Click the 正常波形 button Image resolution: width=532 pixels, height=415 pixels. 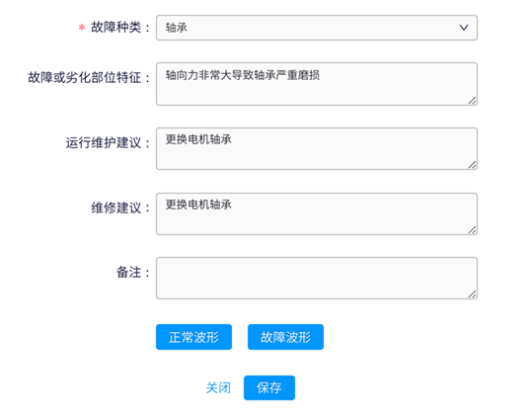pos(193,337)
